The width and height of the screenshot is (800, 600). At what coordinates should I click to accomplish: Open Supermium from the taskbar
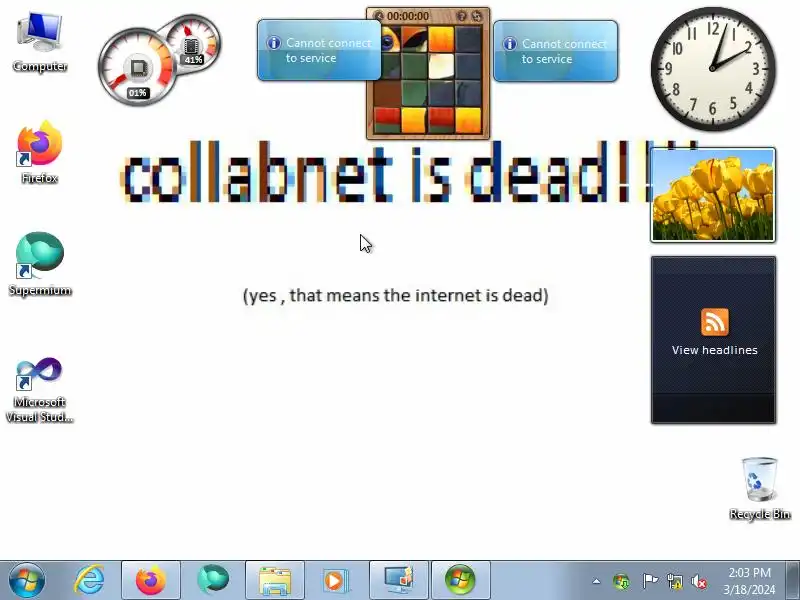pos(213,580)
